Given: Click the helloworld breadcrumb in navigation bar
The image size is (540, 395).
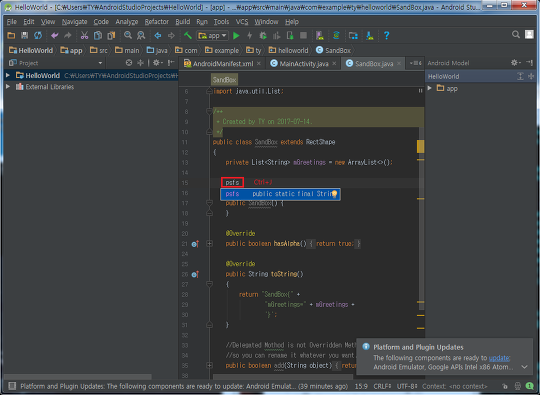Looking at the screenshot, I should [x=289, y=50].
